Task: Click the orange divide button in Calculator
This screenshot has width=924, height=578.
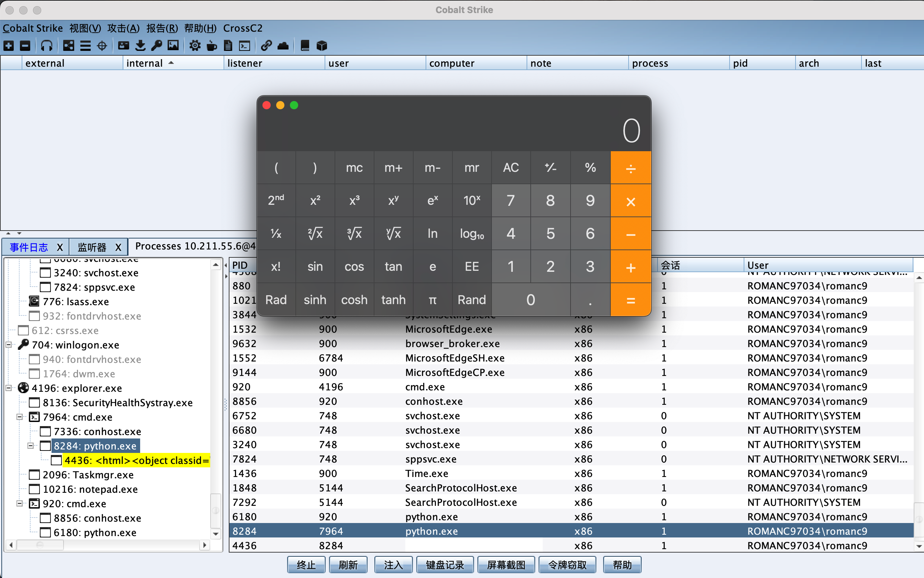Action: [x=631, y=167]
